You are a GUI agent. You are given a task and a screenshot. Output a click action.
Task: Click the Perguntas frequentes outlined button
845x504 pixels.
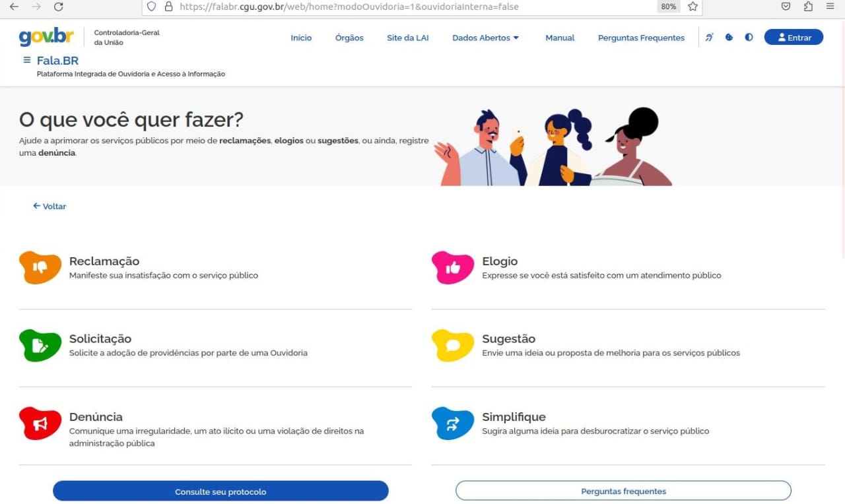tap(623, 491)
